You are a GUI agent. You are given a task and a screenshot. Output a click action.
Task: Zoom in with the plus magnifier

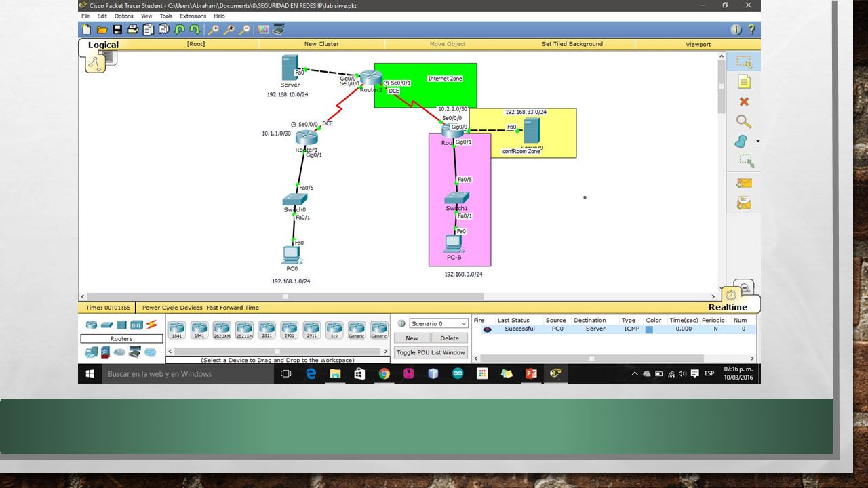(214, 30)
